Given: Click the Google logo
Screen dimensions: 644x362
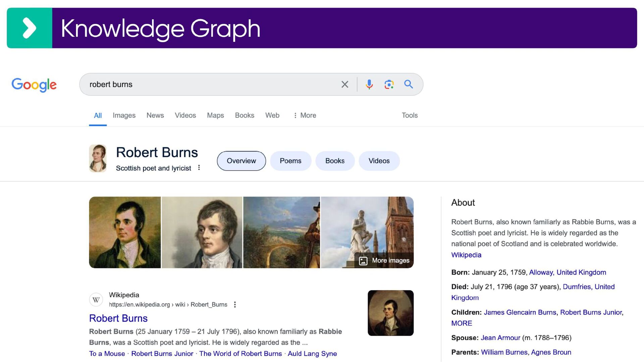Looking at the screenshot, I should click(x=34, y=85).
